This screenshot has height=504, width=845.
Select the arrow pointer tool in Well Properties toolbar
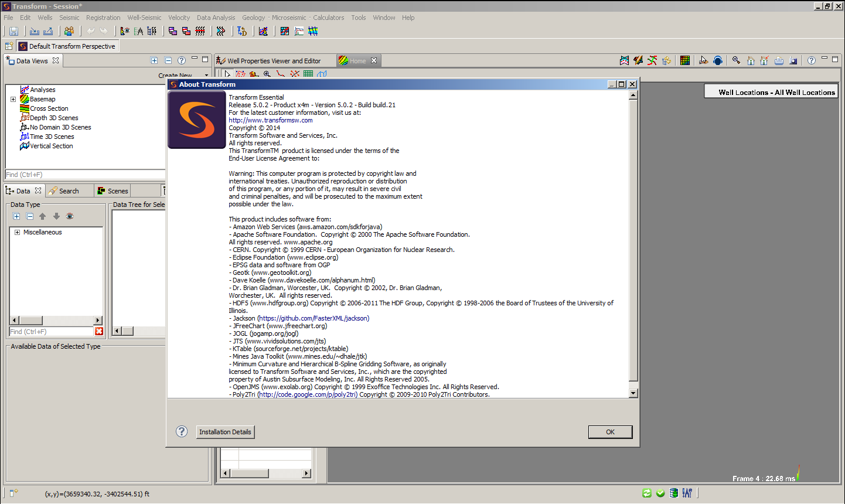pyautogui.click(x=228, y=74)
